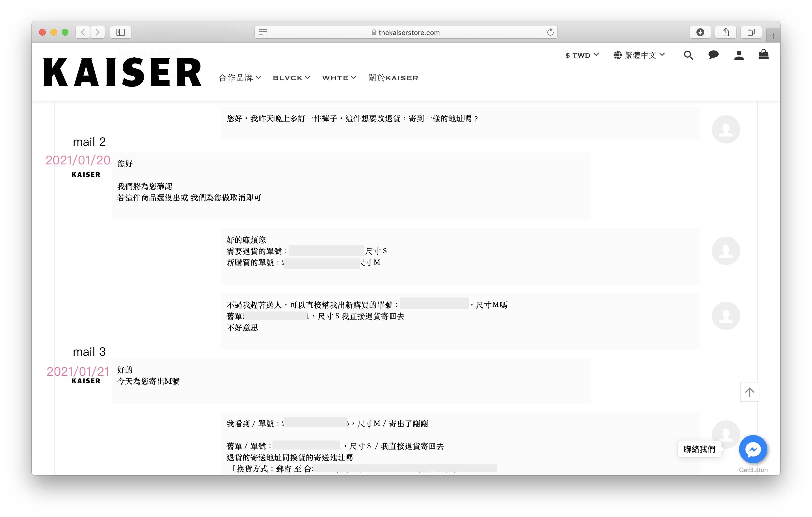Click the line 新購買的單號

click(x=303, y=262)
